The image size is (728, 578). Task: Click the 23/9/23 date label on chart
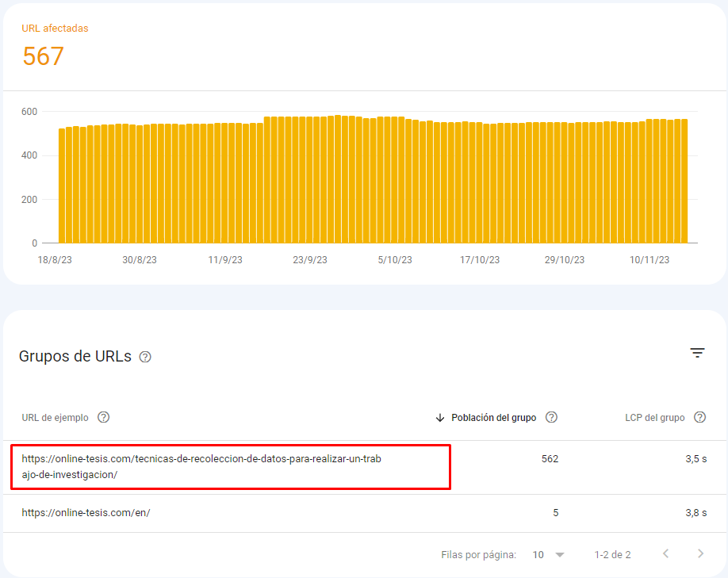310,260
